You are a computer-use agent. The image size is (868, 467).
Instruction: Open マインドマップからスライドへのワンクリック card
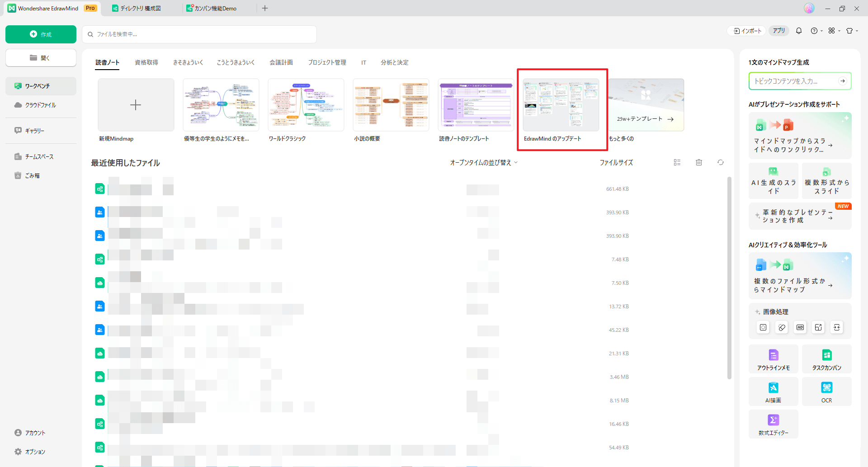coord(800,136)
